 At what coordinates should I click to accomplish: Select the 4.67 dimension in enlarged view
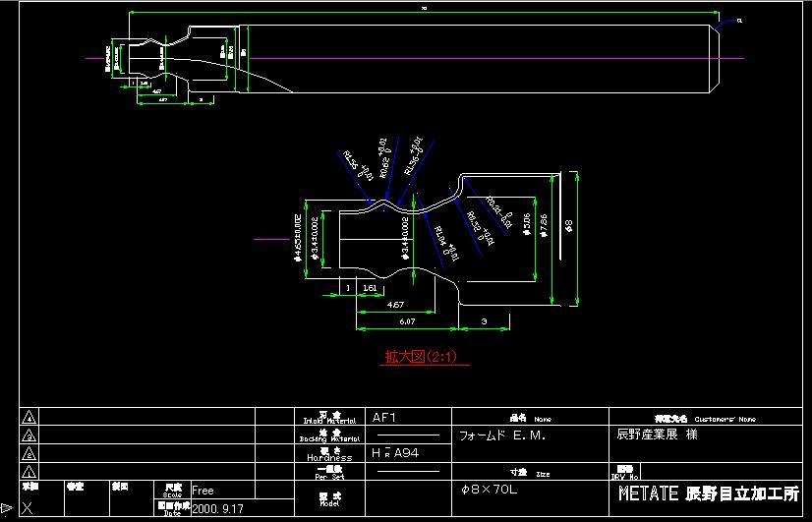coord(393,305)
